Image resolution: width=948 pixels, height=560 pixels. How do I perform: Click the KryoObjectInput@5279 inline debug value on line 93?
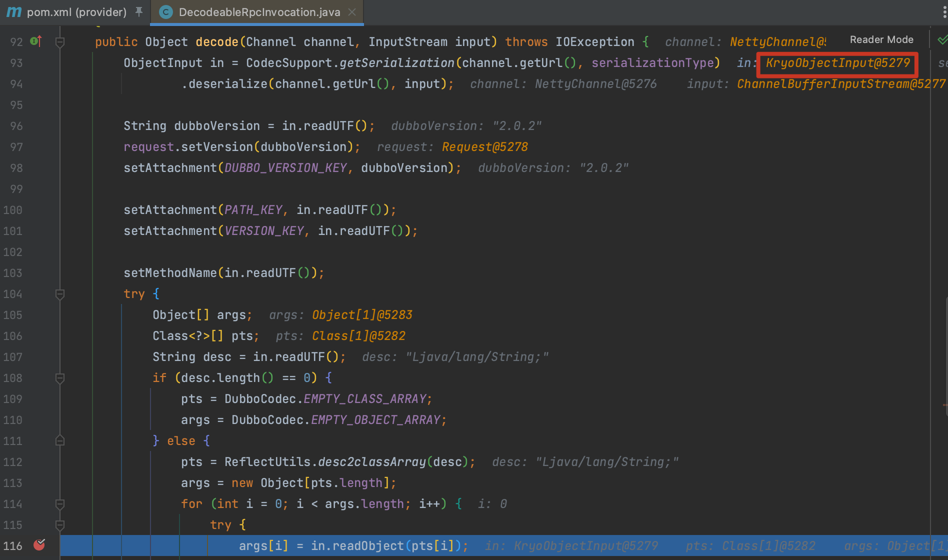click(x=838, y=63)
